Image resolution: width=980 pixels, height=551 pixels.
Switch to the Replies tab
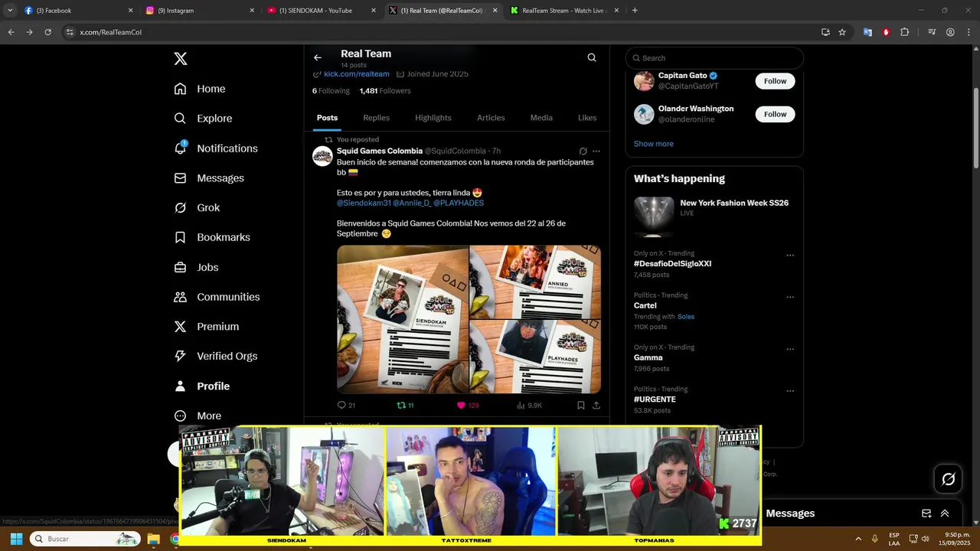(x=376, y=118)
